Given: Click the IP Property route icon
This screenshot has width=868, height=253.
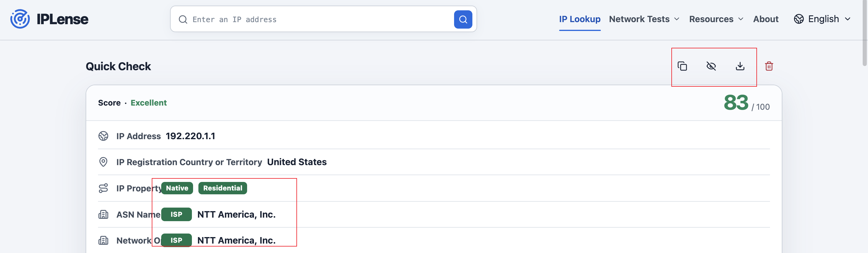Looking at the screenshot, I should [103, 188].
